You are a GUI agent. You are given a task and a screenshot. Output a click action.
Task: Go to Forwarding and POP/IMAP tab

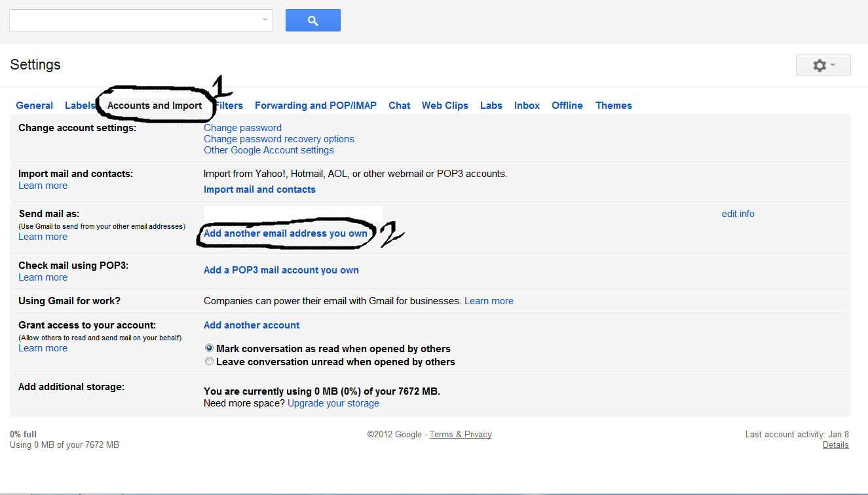[x=316, y=106]
